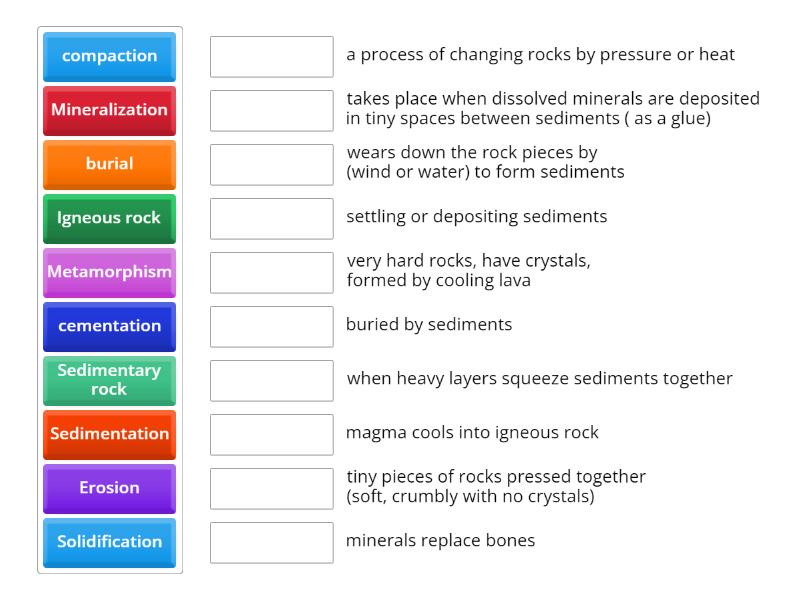
Task: Select the Solidification word tile
Action: coord(108,542)
